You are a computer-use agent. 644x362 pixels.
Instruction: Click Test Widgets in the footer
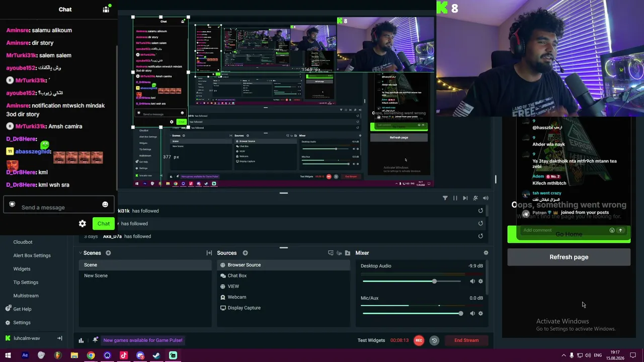pos(371,340)
